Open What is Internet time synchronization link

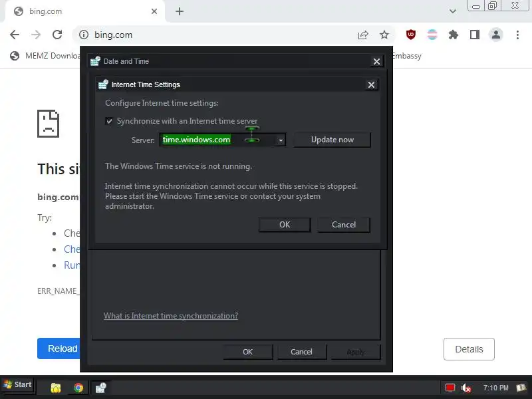[x=171, y=316]
